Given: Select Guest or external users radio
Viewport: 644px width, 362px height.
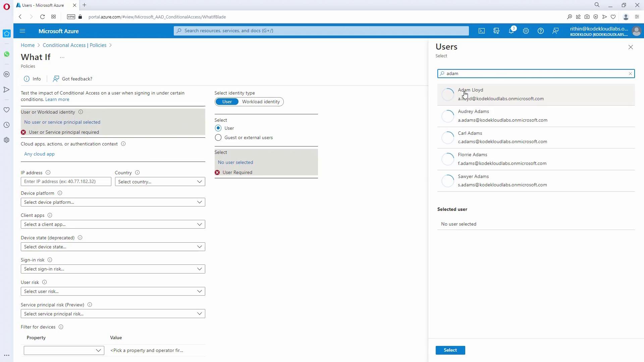Looking at the screenshot, I should 218,138.
